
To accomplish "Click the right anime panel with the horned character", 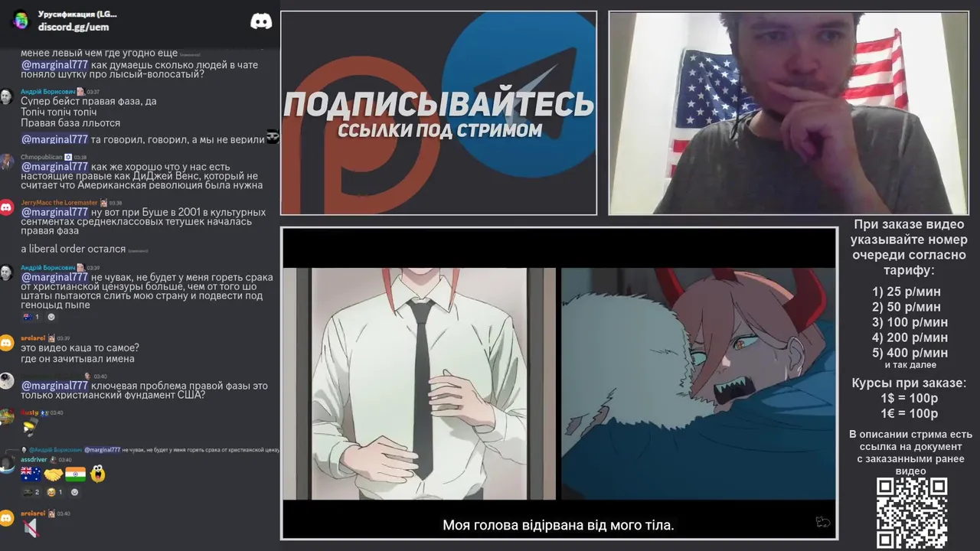I will coord(698,383).
